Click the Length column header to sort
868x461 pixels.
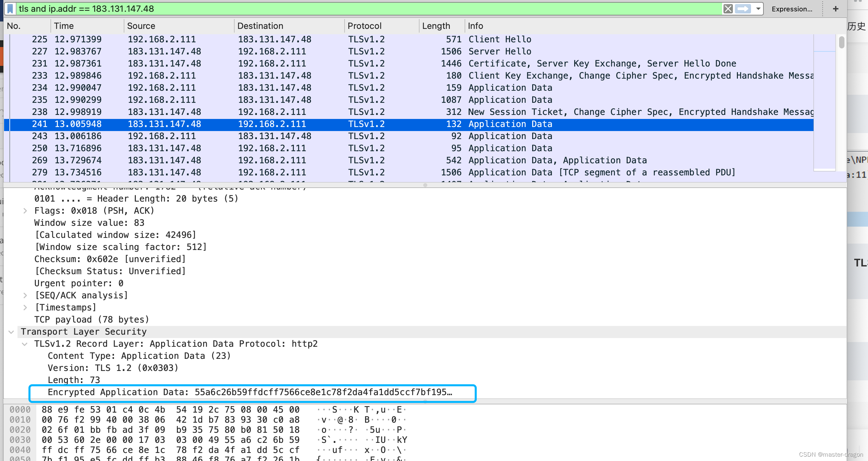tap(436, 26)
